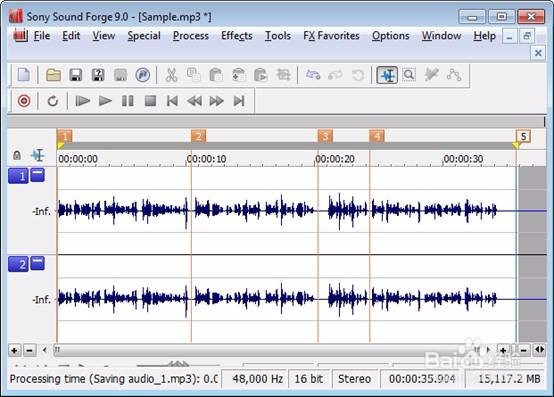
Task: Select the Cut scissors icon
Action: point(171,75)
